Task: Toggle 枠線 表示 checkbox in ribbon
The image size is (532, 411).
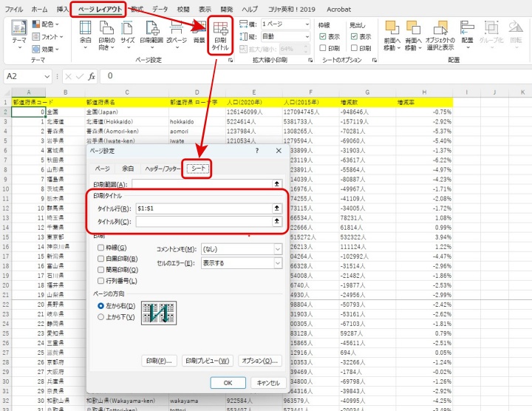Action: (x=323, y=36)
